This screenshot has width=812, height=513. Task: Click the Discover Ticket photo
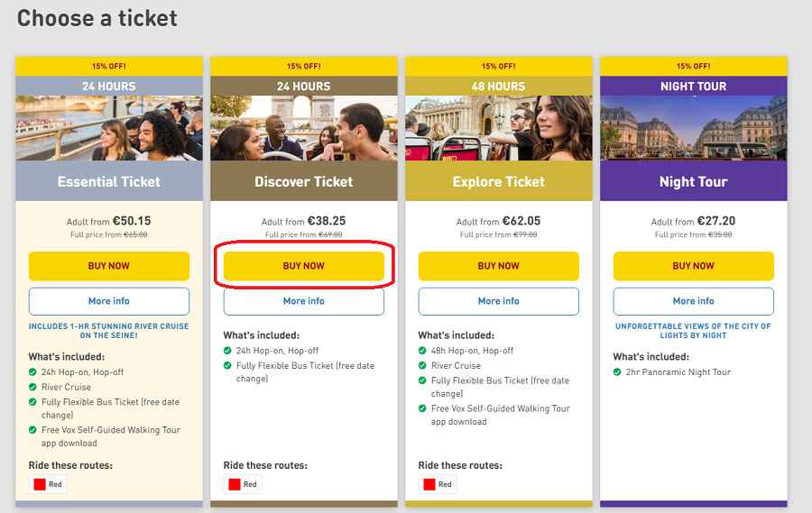[x=304, y=128]
